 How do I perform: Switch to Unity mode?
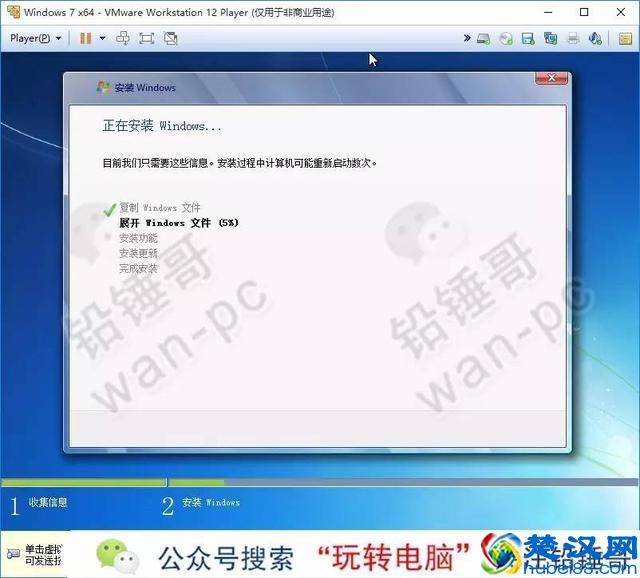coord(170,38)
